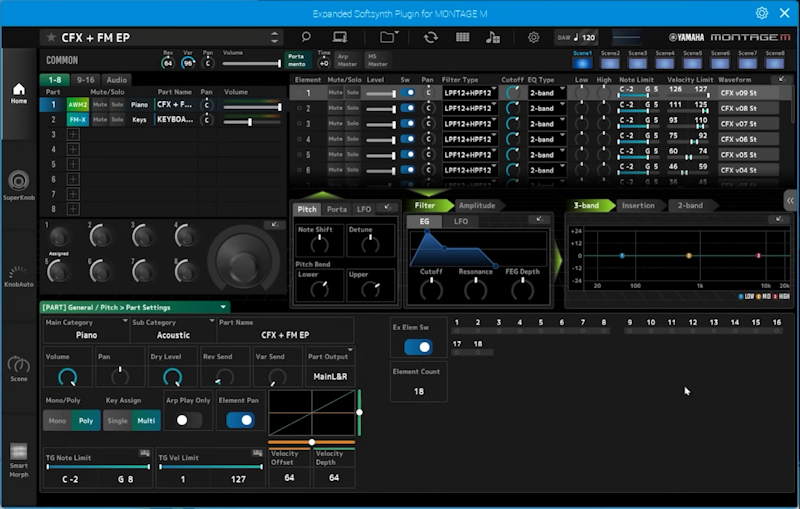Click the Arp Master button
The width and height of the screenshot is (800, 509).
[x=347, y=60]
